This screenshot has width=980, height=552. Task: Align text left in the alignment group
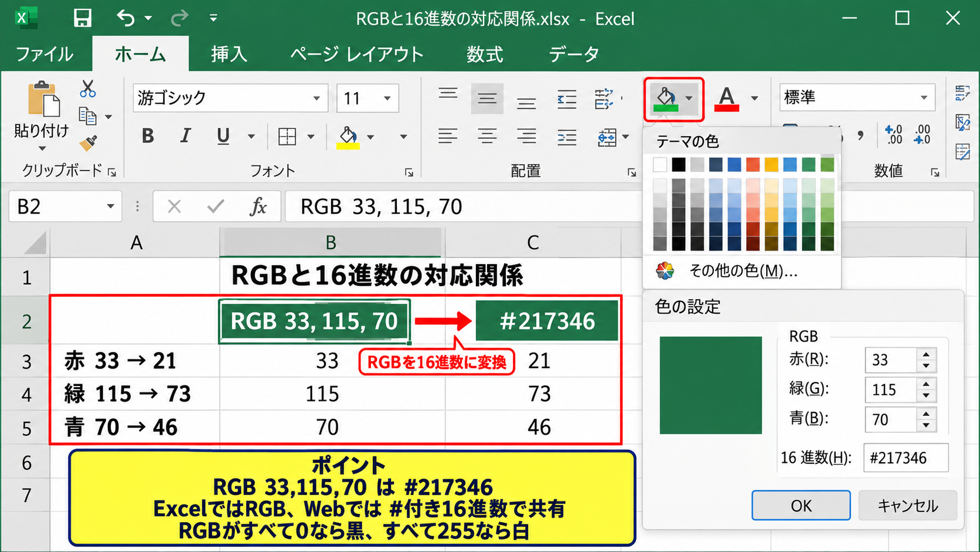click(448, 137)
